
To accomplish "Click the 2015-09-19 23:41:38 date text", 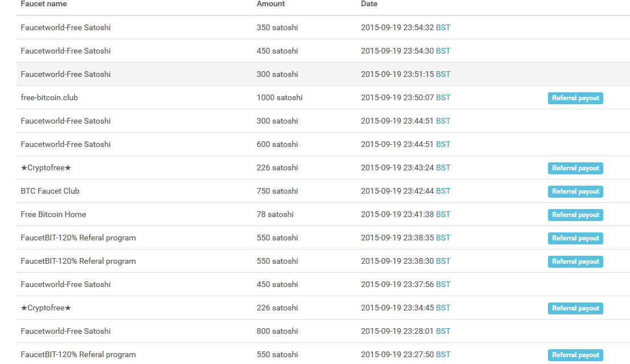I will tap(398, 214).
